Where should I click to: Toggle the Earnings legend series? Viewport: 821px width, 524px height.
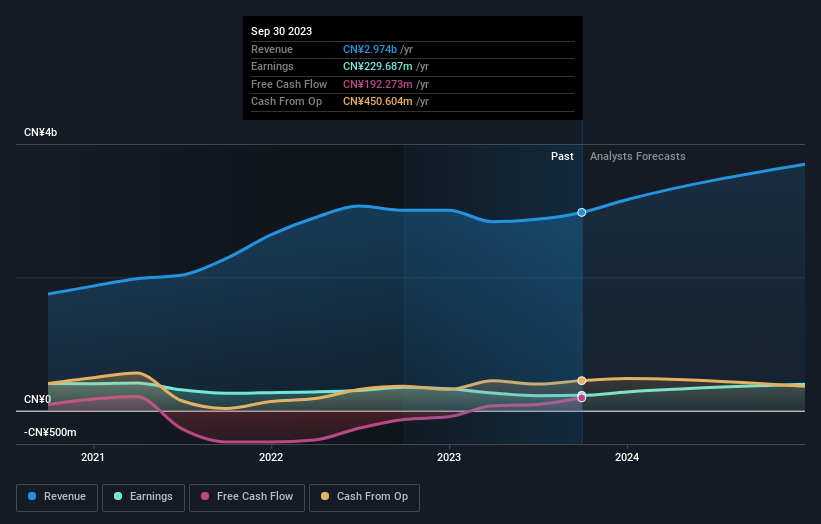143,497
